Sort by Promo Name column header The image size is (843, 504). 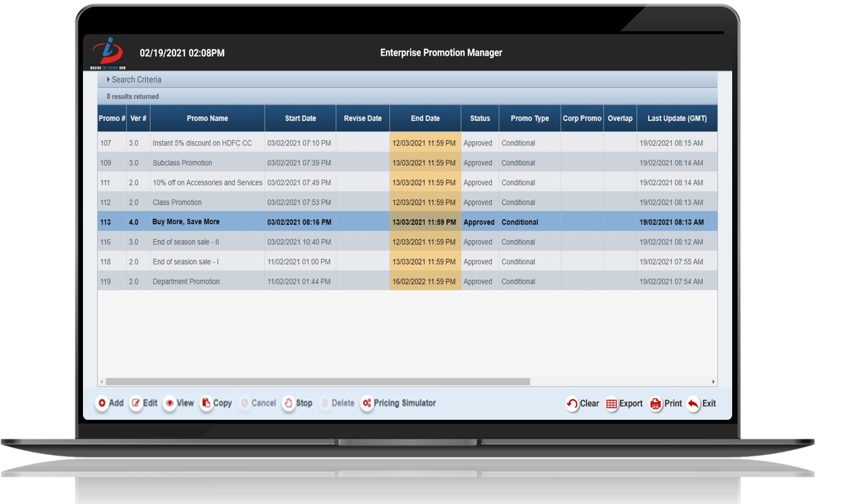point(207,118)
